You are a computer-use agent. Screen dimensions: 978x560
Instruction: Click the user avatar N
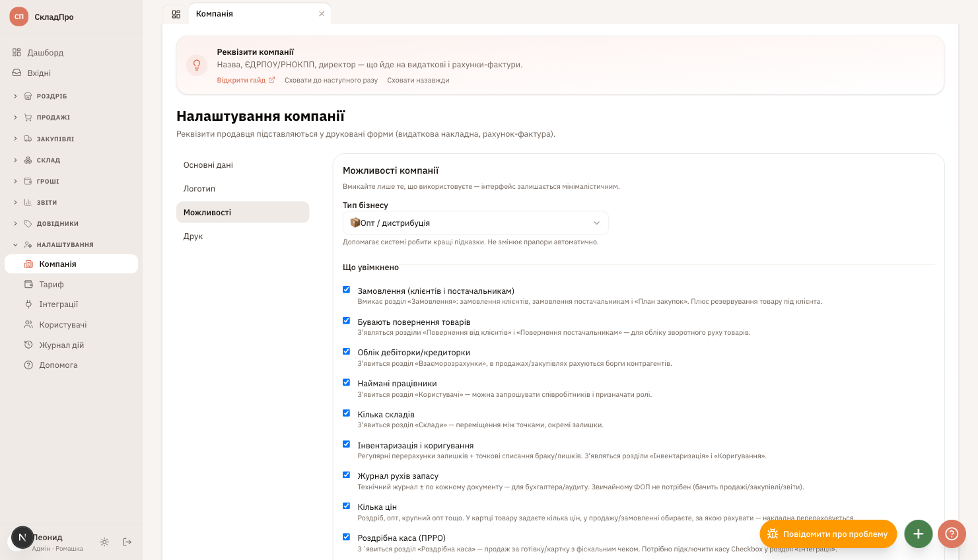tap(22, 538)
